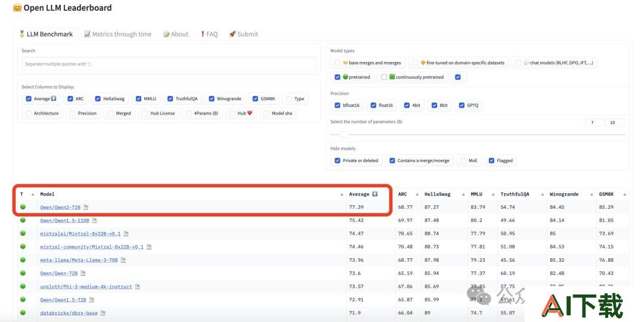This screenshot has width=644, height=322.
Task: Click the page icon beside unsloth/Phi-3-medium-4k-instruct
Action: click(138, 287)
